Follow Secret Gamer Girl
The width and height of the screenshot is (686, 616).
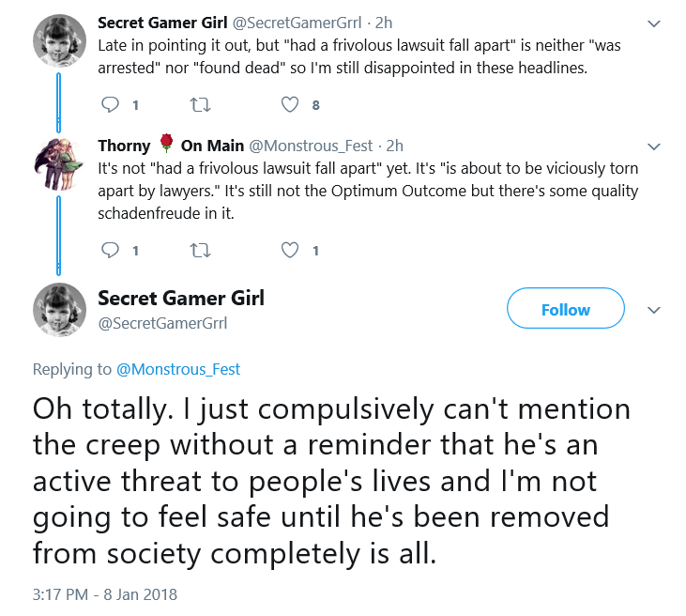(x=565, y=308)
